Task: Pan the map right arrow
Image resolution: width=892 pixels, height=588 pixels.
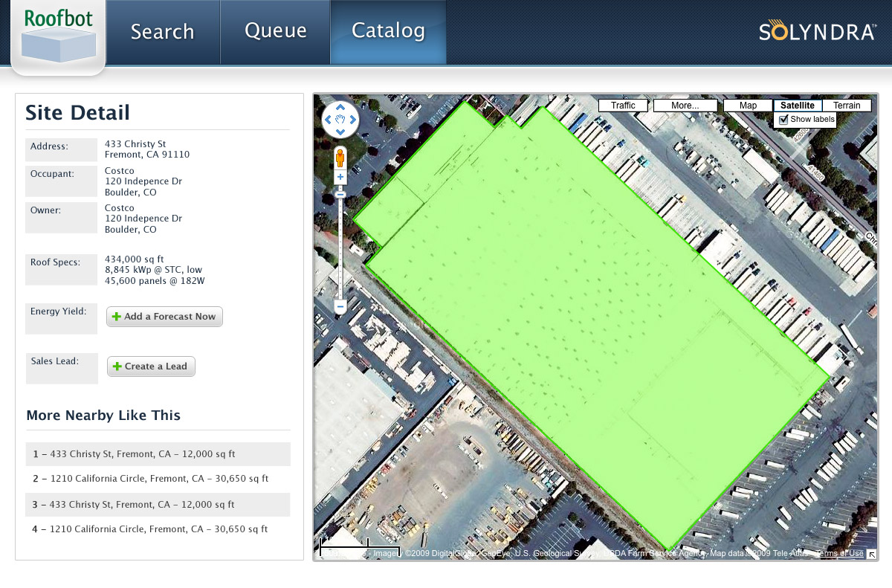Action: [x=352, y=120]
